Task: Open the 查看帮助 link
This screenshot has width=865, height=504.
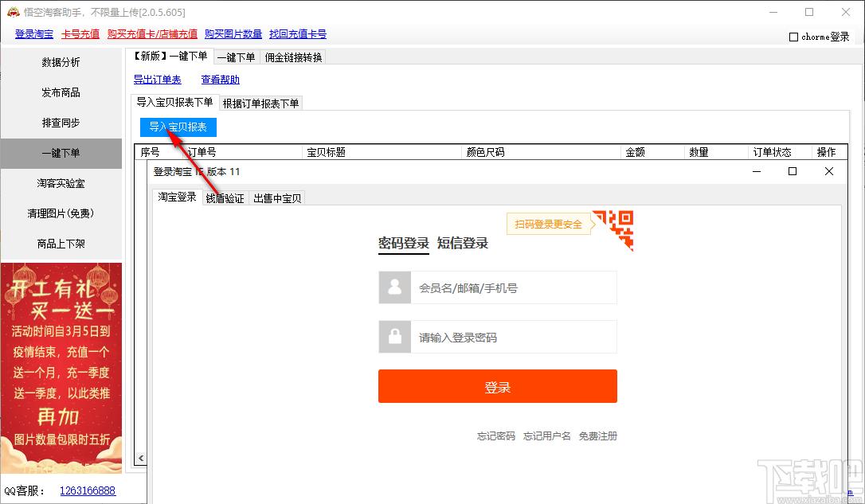Action: coord(220,80)
